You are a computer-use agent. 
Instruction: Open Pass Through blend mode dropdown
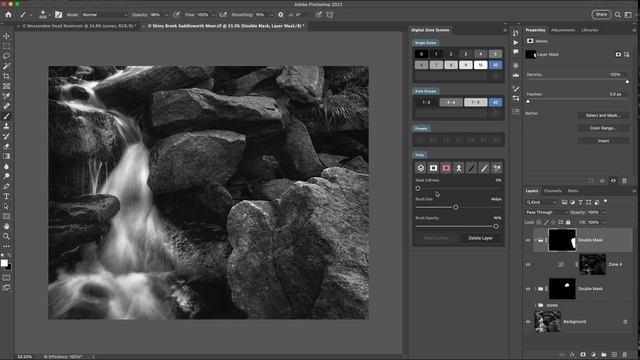pos(546,212)
